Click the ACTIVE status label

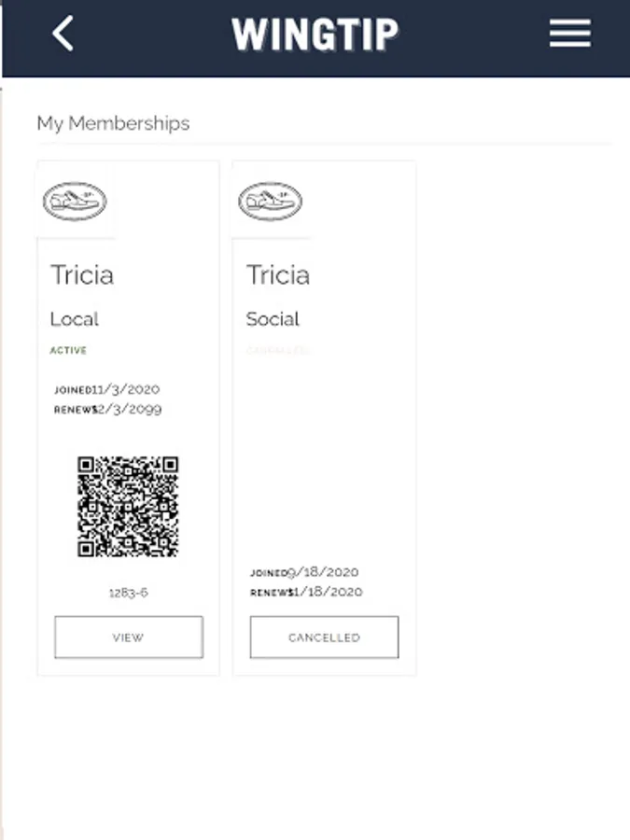point(68,351)
